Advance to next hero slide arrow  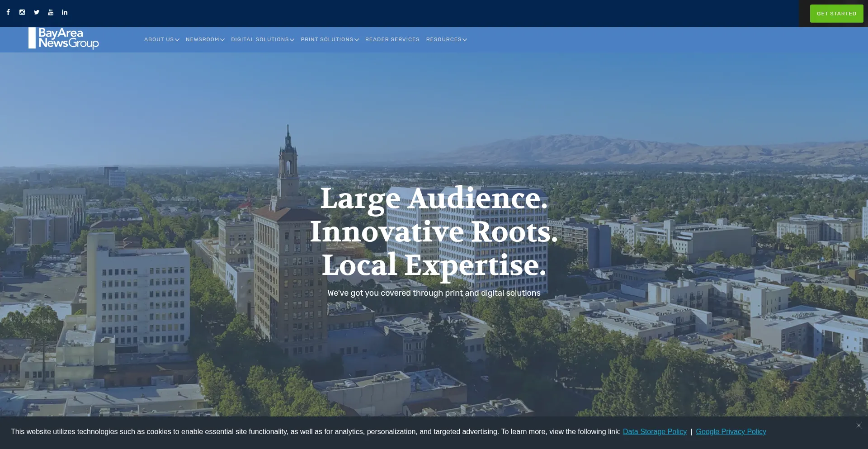[632, 248]
